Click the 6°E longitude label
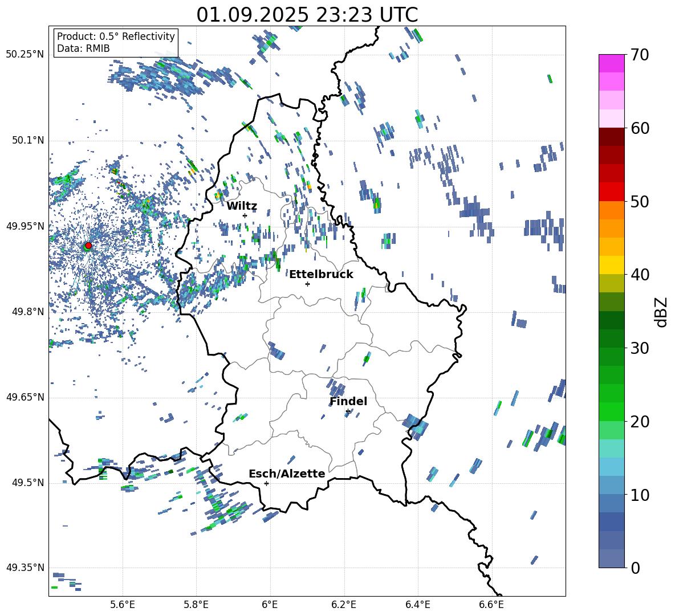675x616 pixels. point(270,605)
